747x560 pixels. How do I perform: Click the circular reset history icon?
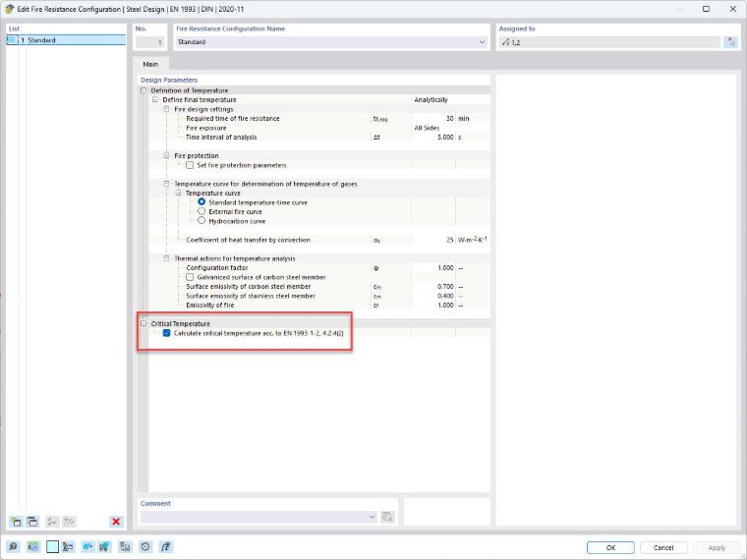point(145,546)
